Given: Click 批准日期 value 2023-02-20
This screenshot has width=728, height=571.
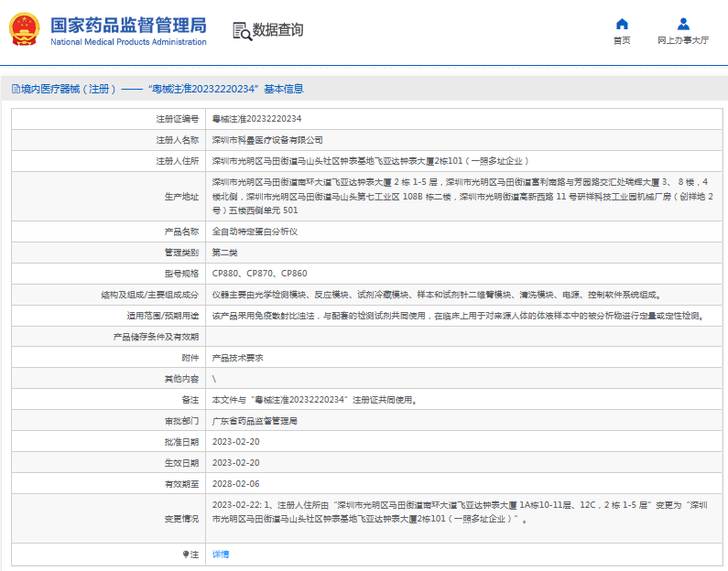Looking at the screenshot, I should point(236,442).
